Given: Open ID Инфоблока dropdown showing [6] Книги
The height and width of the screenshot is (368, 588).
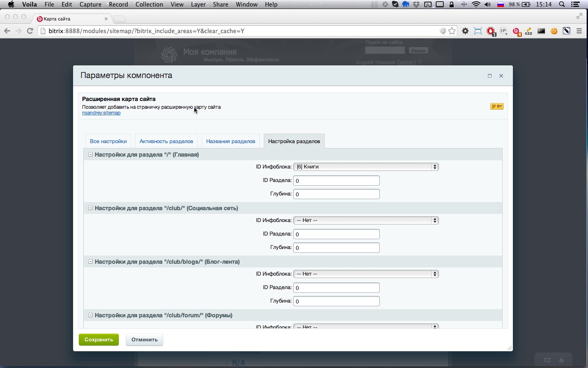Looking at the screenshot, I should point(366,167).
